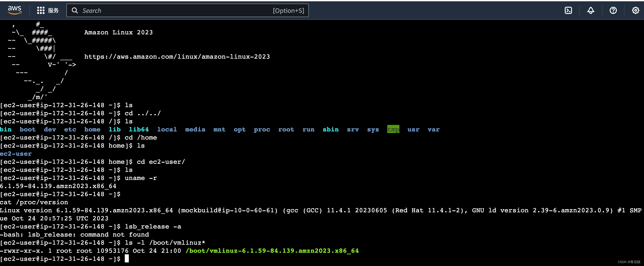The height and width of the screenshot is (266, 644).
Task: Select the 'etc' directory name
Action: click(70, 129)
